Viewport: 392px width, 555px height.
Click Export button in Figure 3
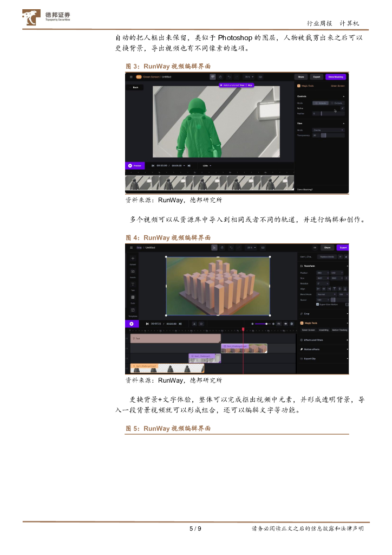coord(317,77)
